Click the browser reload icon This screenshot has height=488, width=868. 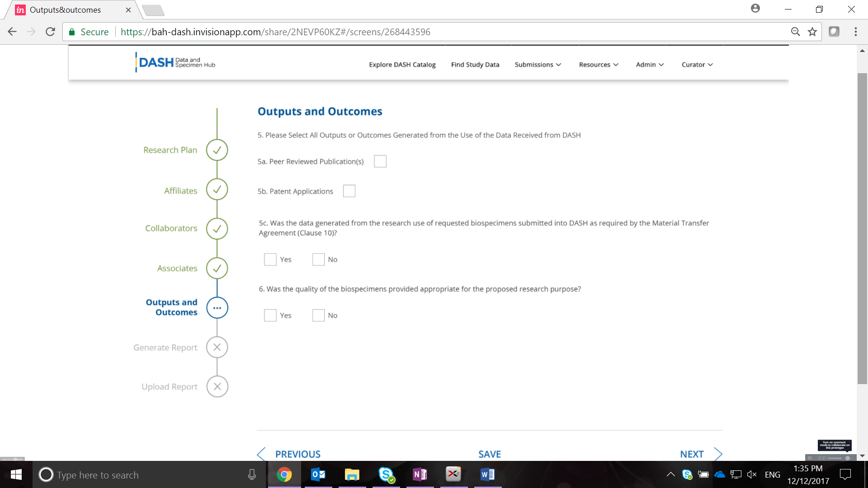(x=50, y=32)
